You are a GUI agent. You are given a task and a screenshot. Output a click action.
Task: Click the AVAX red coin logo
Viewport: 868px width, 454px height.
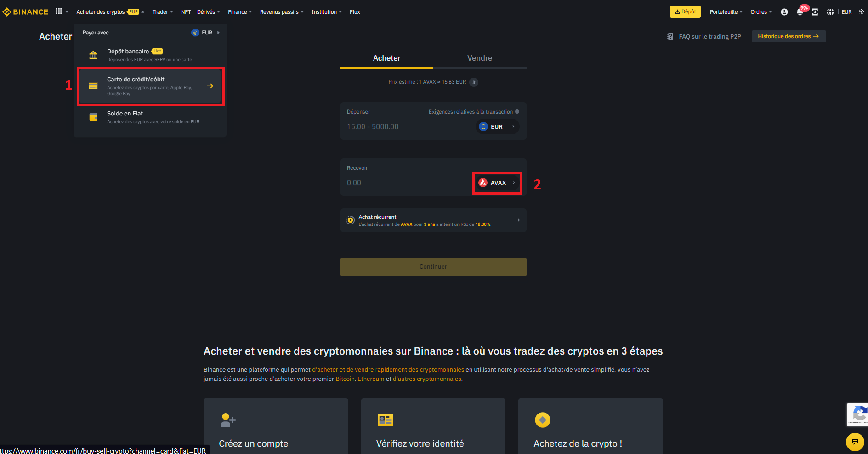point(483,183)
